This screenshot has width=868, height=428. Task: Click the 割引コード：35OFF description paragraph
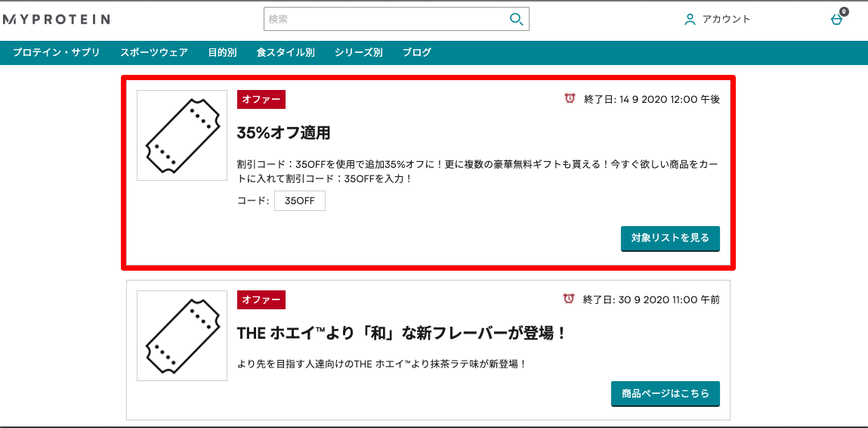[478, 172]
